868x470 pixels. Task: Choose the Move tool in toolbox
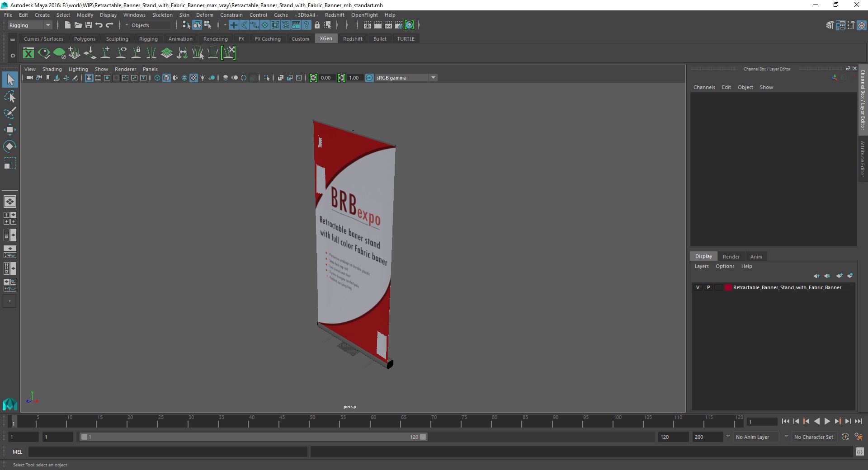coord(10,130)
